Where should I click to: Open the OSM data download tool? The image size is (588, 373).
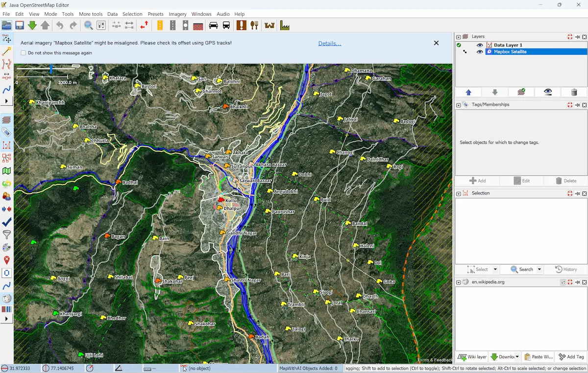point(32,24)
